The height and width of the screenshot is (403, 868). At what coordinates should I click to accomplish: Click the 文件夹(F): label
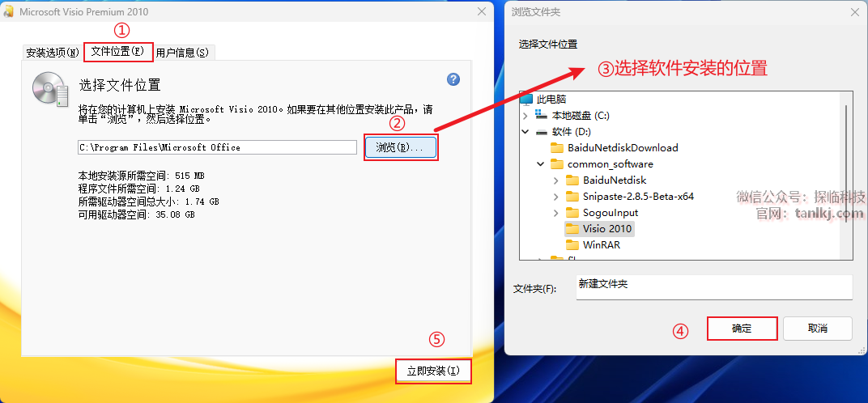(x=534, y=289)
